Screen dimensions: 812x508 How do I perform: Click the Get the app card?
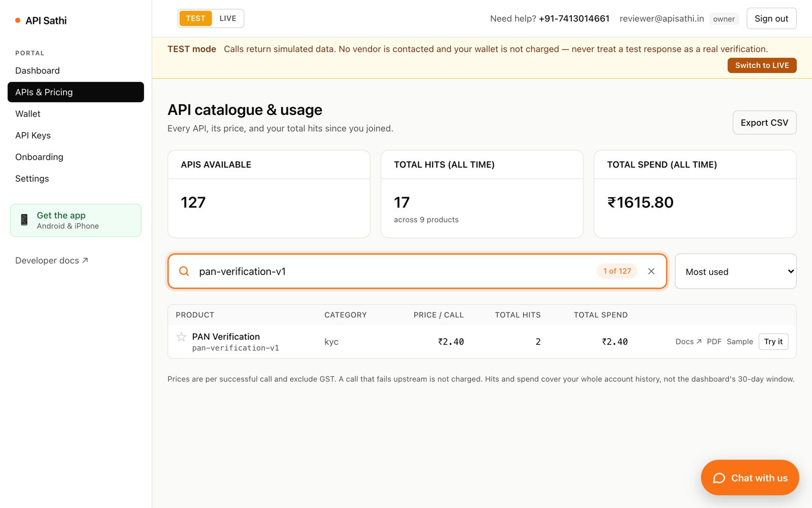coord(76,220)
